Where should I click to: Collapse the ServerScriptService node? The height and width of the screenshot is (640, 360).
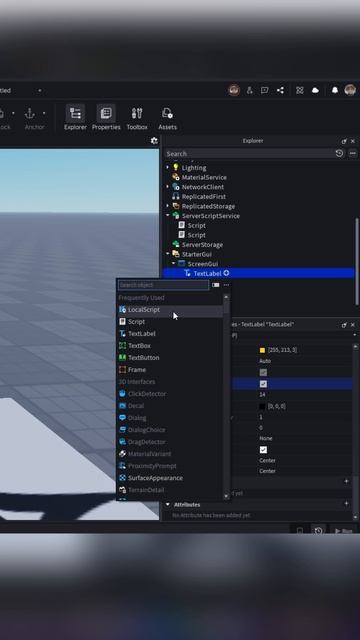click(167, 215)
